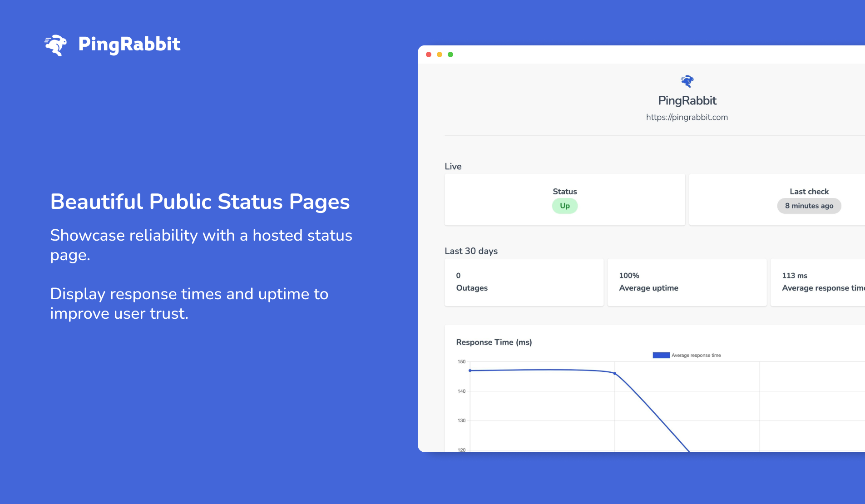The image size is (865, 504).
Task: Click the Response Time (ms) chart title
Action: [x=494, y=342]
